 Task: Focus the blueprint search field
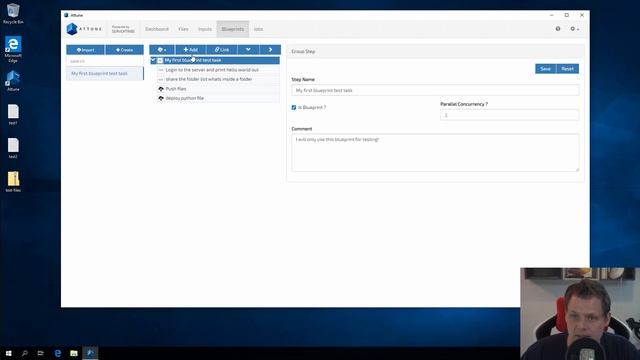coord(105,61)
